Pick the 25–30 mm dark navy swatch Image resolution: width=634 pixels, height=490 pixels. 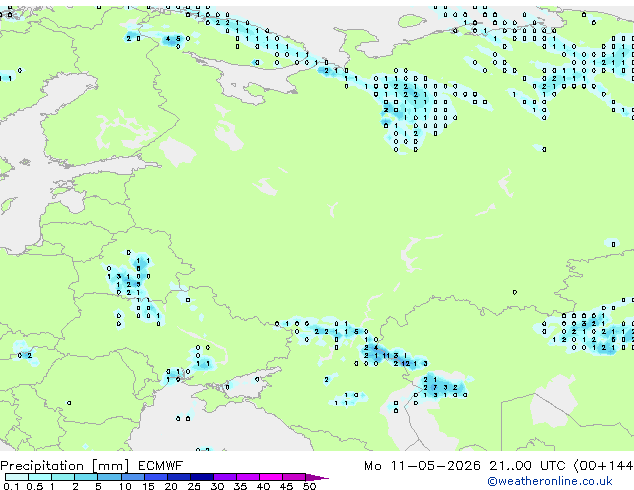pyautogui.click(x=202, y=477)
